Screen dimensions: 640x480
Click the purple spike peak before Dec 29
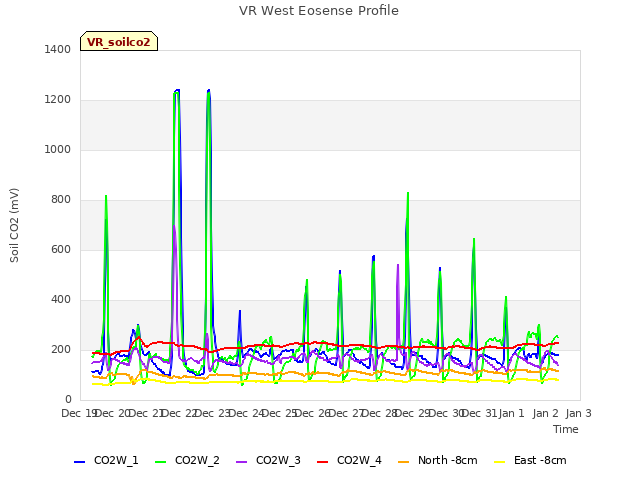398,265
